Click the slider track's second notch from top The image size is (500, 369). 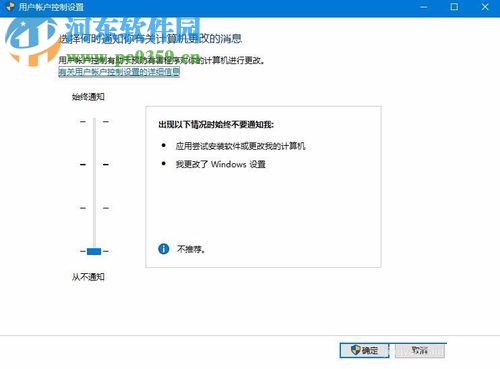click(94, 164)
